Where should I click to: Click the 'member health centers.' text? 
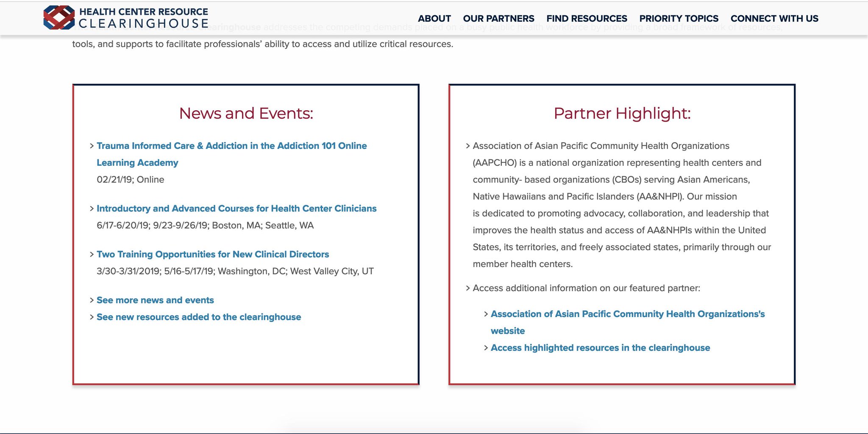click(523, 264)
